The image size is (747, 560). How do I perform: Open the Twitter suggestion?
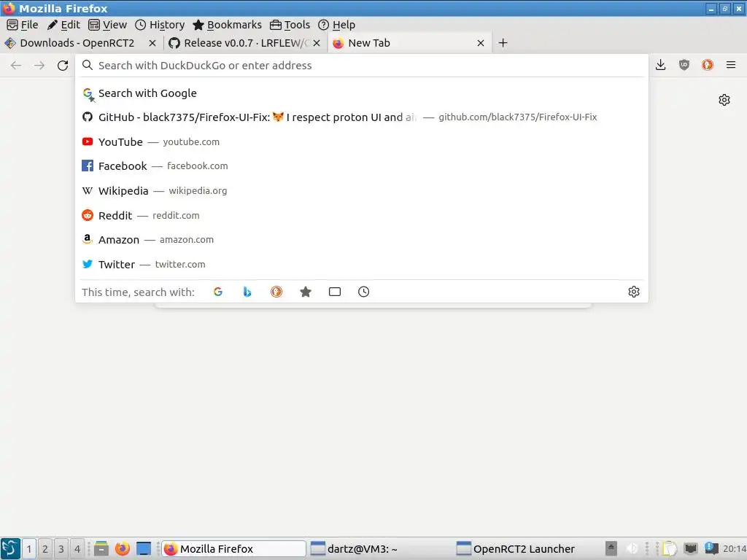coord(362,264)
